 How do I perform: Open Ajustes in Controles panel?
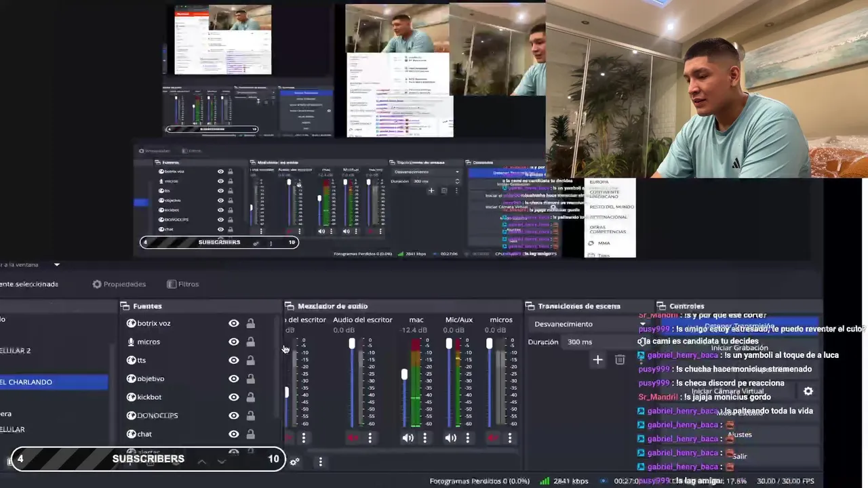click(x=739, y=434)
